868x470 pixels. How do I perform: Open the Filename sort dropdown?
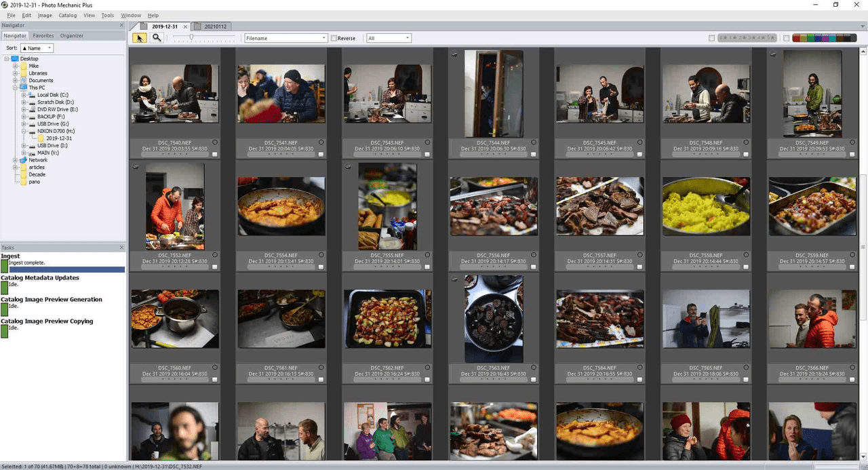click(285, 39)
